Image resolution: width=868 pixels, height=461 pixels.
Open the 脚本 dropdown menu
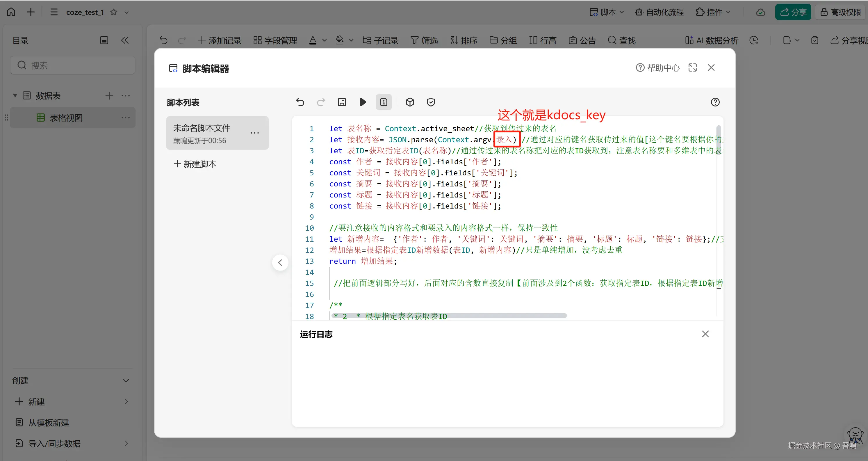click(607, 13)
